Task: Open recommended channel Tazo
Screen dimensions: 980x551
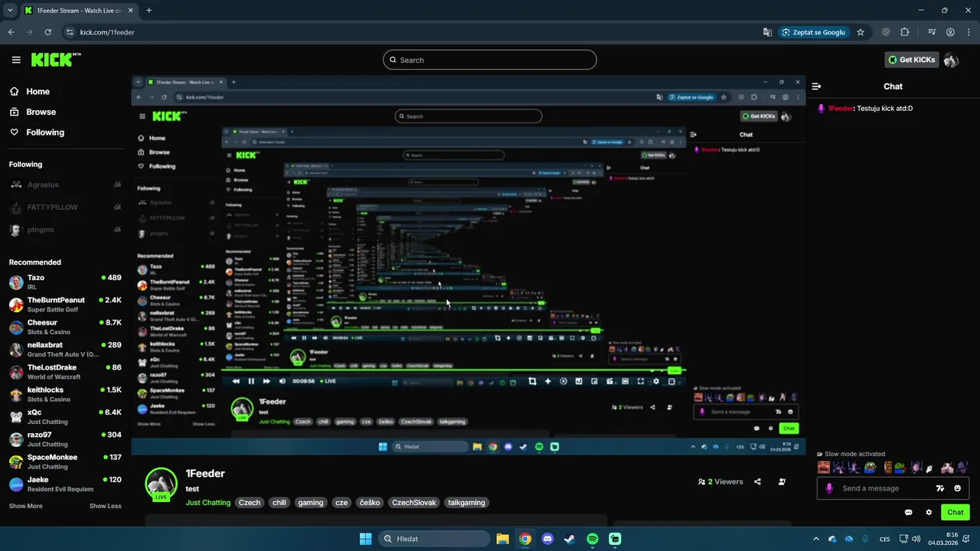Action: (x=65, y=282)
